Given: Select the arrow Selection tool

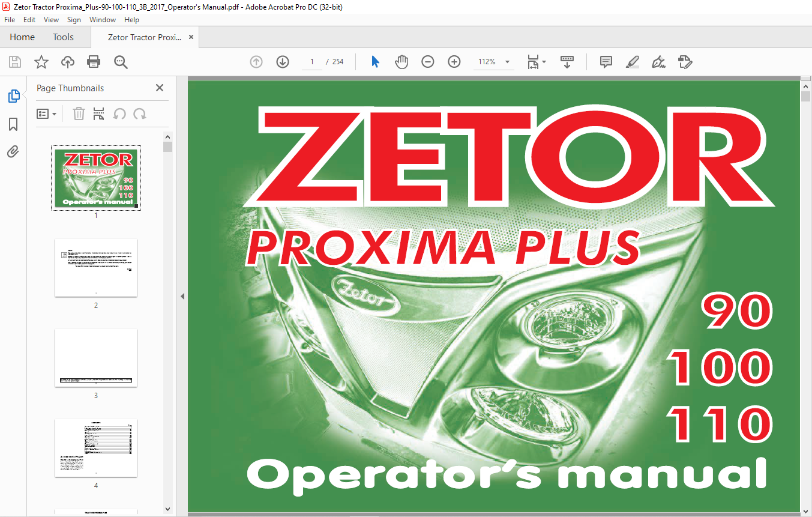Looking at the screenshot, I should (375, 62).
